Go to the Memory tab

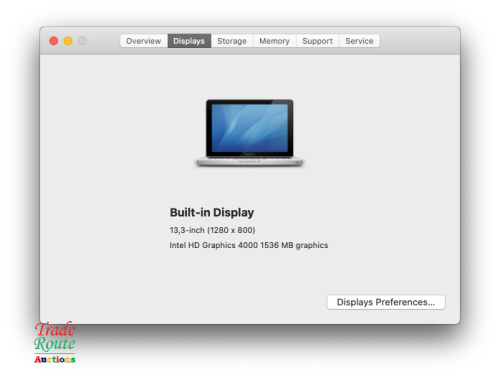[x=275, y=41]
